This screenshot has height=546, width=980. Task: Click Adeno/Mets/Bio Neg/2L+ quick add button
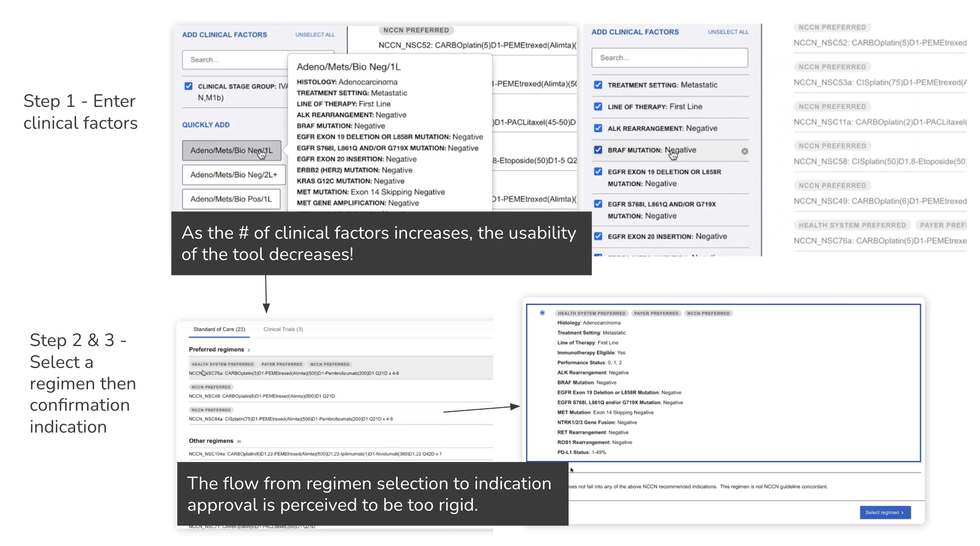(x=233, y=175)
